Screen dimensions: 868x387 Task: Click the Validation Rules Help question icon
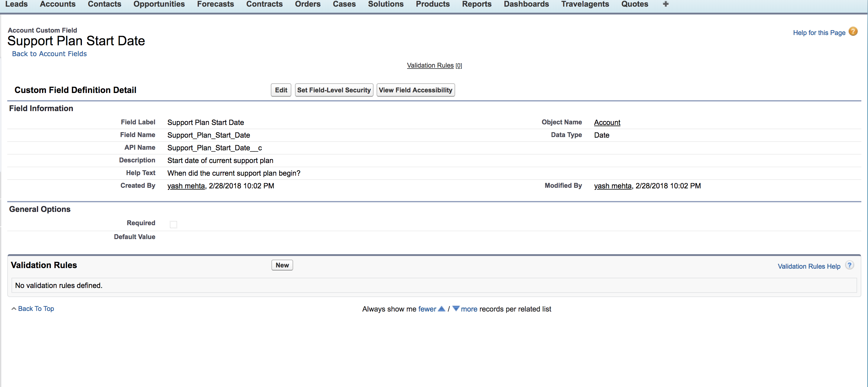(x=850, y=265)
